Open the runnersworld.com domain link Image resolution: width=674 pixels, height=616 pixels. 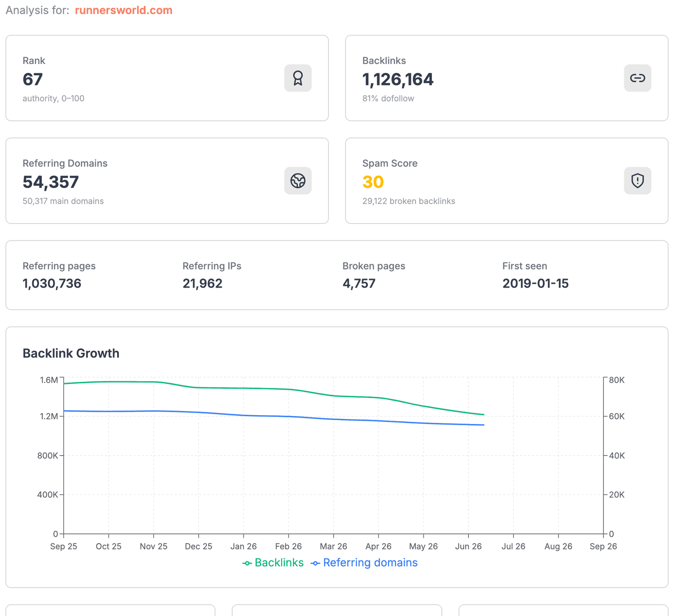point(123,10)
